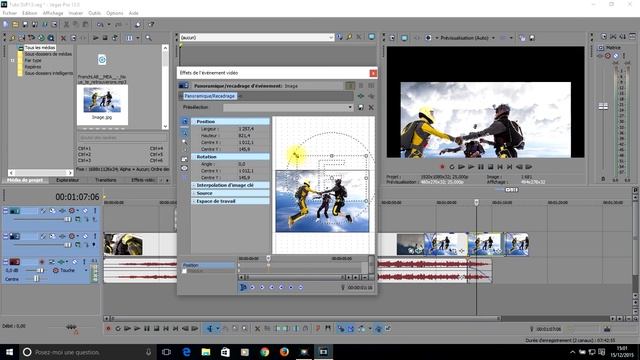The image size is (640, 360).
Task: Toggle Sync Cursor in Pan/Crop keyframe bar
Action: click(x=243, y=287)
